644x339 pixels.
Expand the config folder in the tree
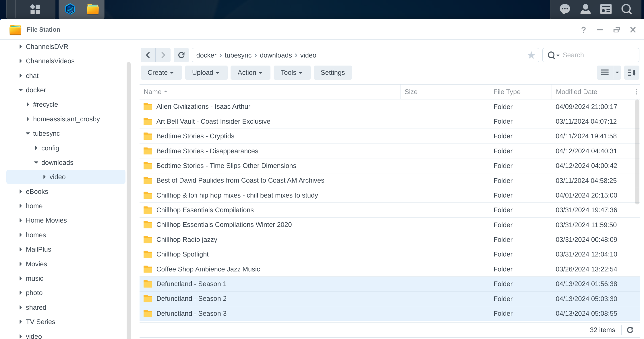[x=36, y=148]
